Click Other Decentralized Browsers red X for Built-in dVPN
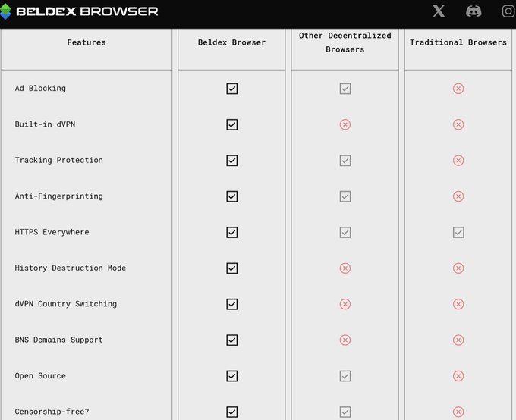Image resolution: width=516 pixels, height=420 pixels. tap(345, 124)
